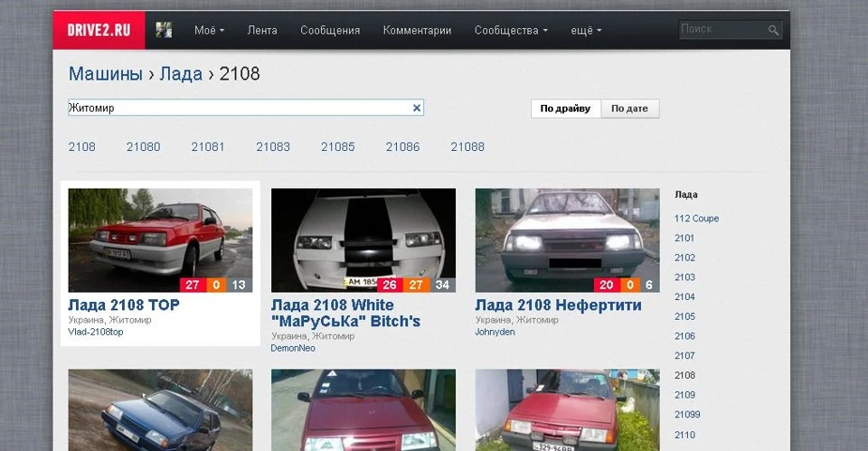Select the 21085 modification link
Viewport: 868px width, 451px height.
pos(337,146)
